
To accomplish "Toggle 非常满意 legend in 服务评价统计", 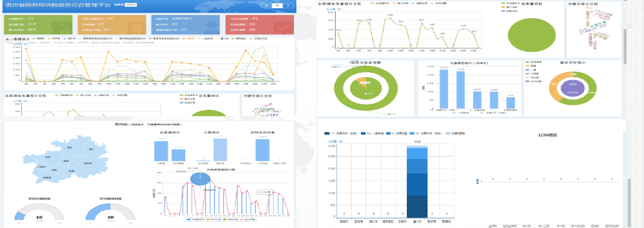I will click(x=534, y=62).
